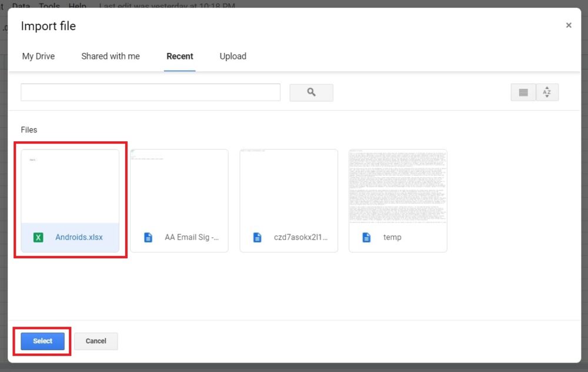Click the Docs icon beside temp

(x=367, y=237)
